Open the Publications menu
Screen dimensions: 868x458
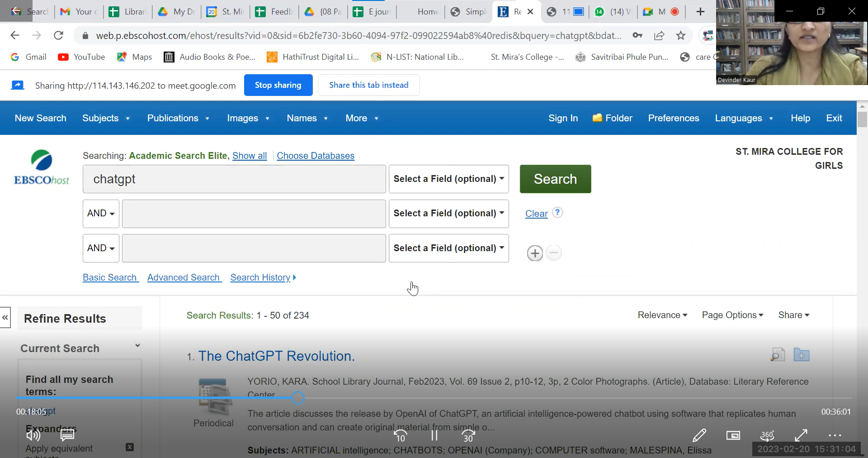(178, 118)
